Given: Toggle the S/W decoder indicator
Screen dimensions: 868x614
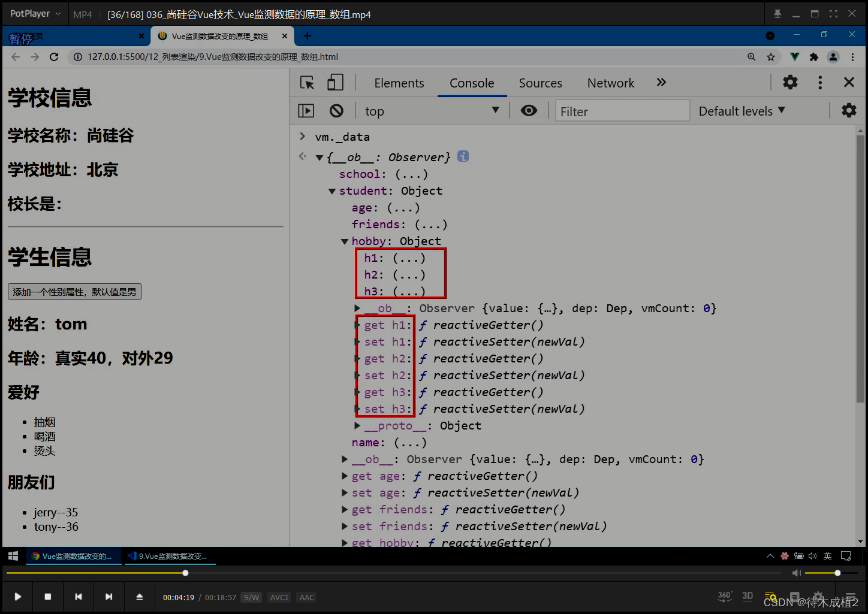Looking at the screenshot, I should (251, 597).
